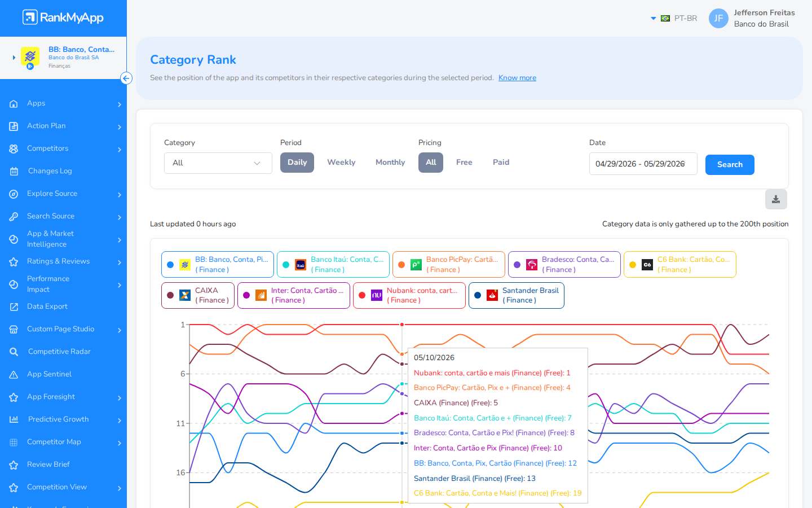Click the Competitive Radar search icon
This screenshot has width=812, height=508.
point(14,352)
